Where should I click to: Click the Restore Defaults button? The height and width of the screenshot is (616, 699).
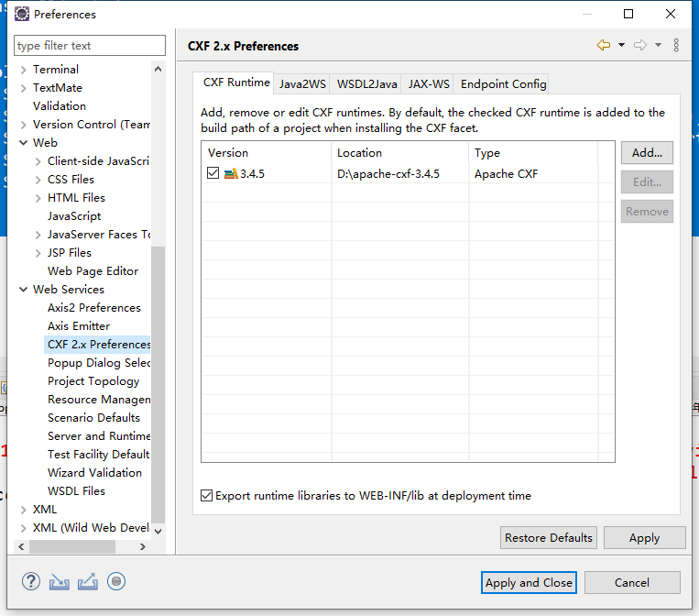point(549,538)
